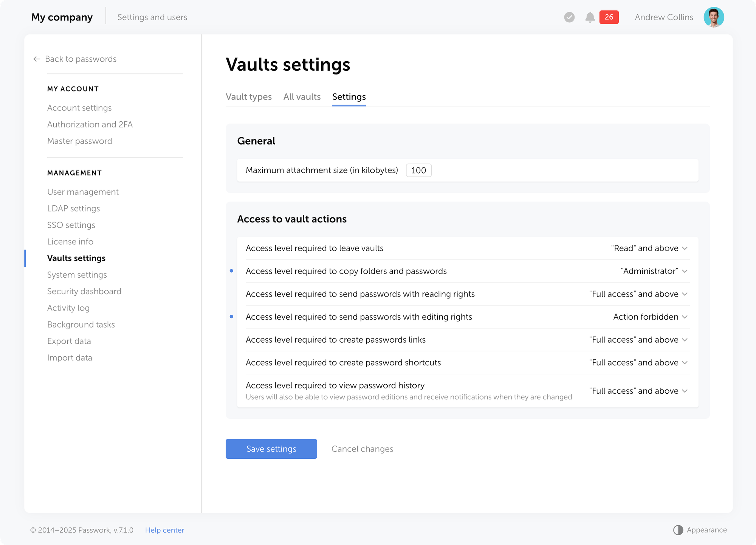Open create password shortcuts access dropdown
756x545 pixels.
point(638,363)
